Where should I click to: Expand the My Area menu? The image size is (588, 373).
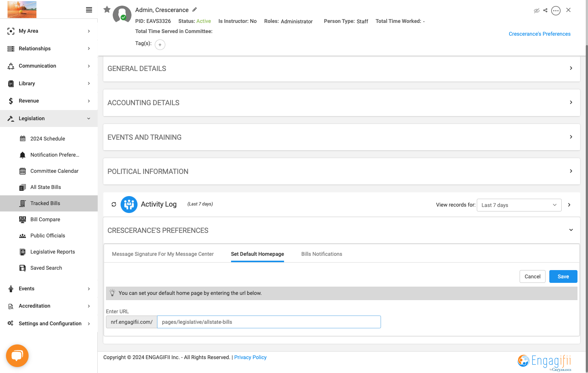point(49,31)
